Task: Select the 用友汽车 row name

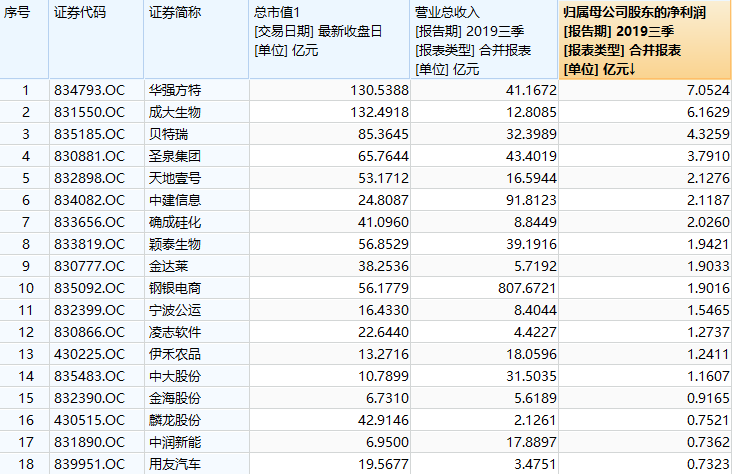Action: tap(175, 464)
